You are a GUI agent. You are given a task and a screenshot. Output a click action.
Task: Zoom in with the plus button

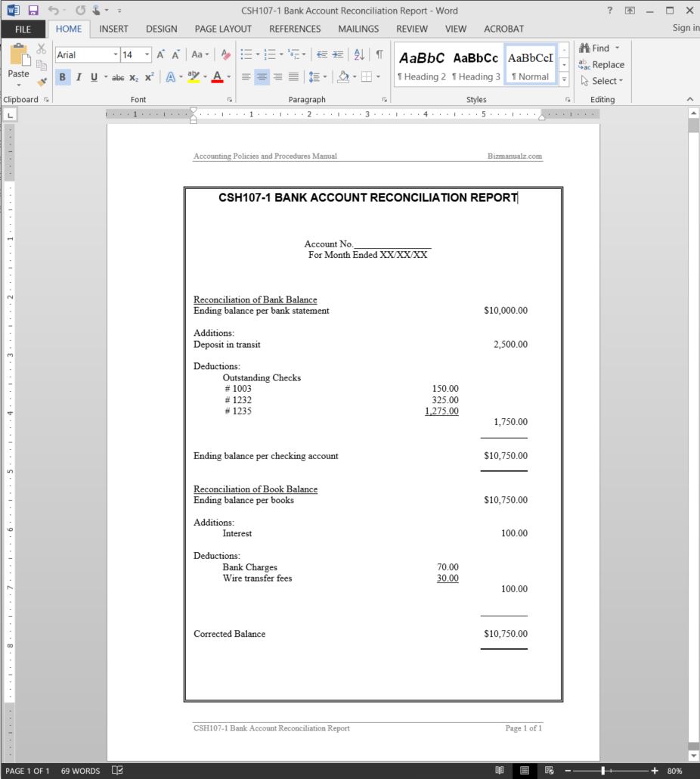point(655,771)
